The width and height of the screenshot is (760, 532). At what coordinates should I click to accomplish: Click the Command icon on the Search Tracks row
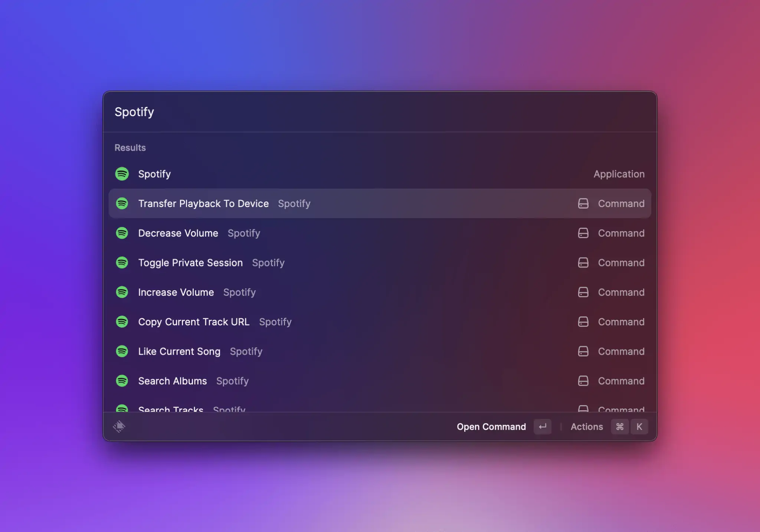583,408
